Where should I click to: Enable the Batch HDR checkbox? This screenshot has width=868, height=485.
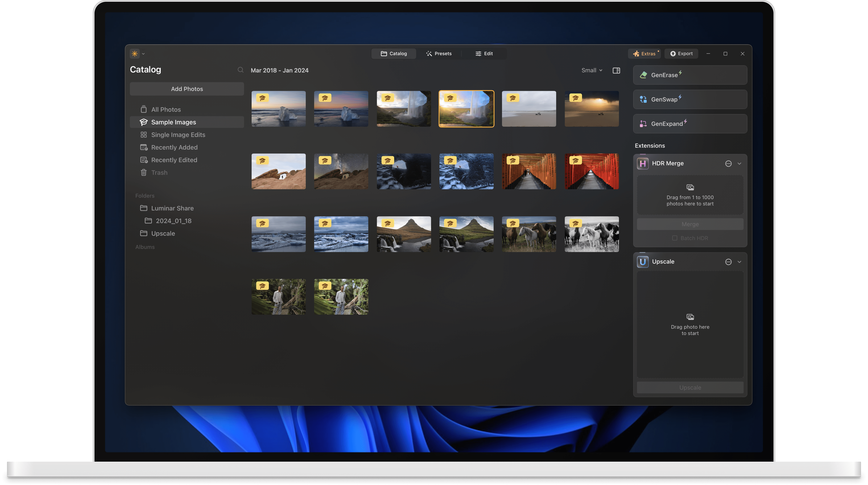click(x=675, y=238)
